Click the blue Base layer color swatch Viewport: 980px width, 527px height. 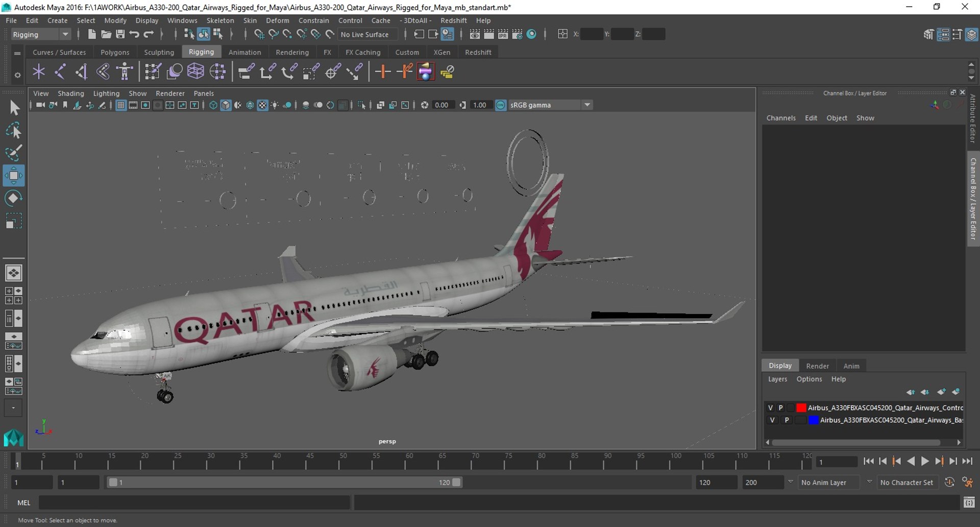[x=813, y=420]
